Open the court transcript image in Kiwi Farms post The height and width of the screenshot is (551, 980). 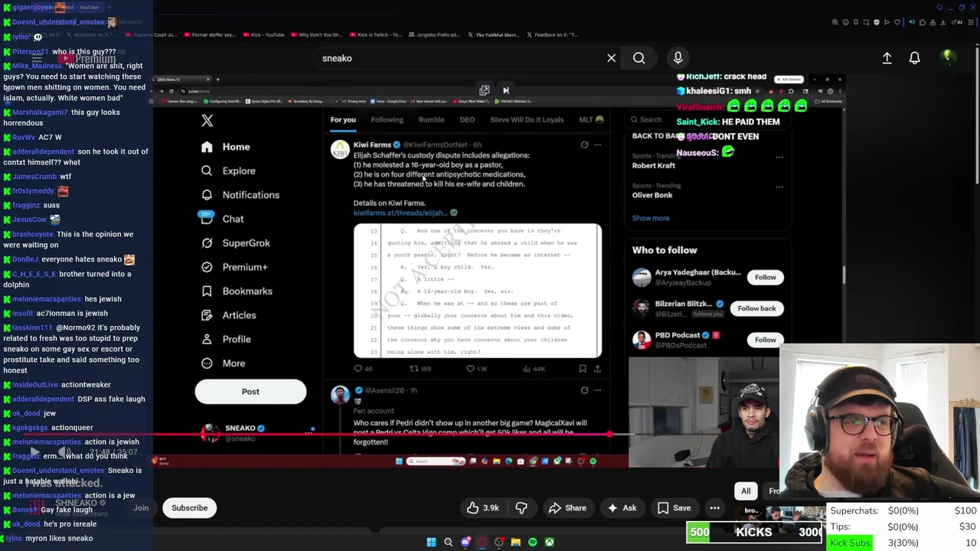(x=478, y=291)
